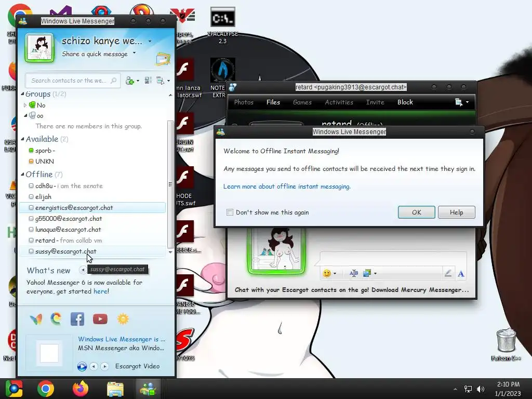Show hidden system tray icons
Viewport: 532px width, 399px height.
(x=455, y=389)
